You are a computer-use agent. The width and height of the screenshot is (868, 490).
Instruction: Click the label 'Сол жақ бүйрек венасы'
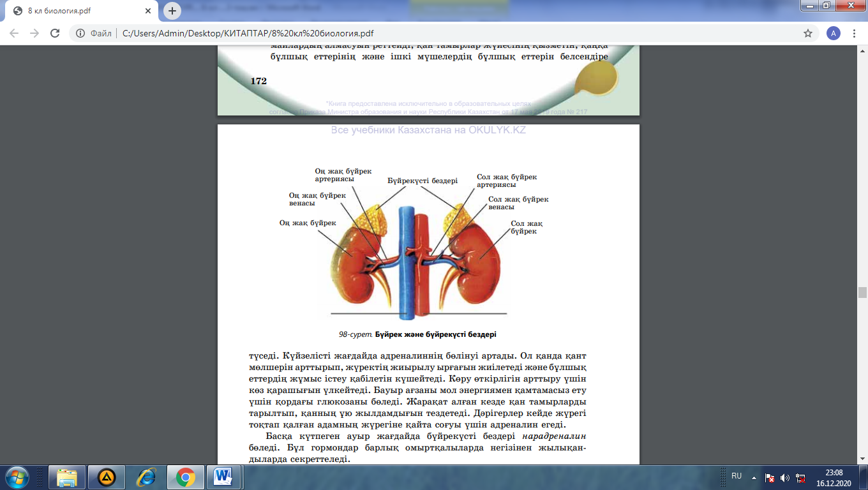coord(518,203)
